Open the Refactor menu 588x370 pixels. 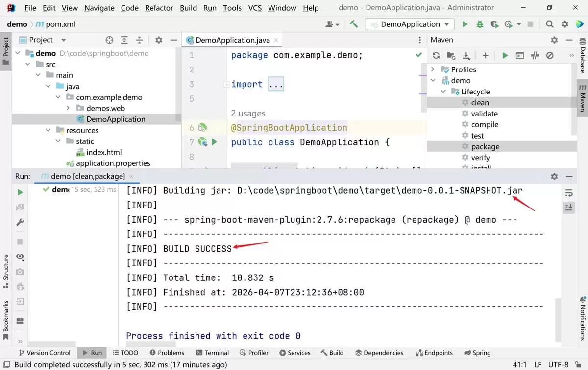159,8
